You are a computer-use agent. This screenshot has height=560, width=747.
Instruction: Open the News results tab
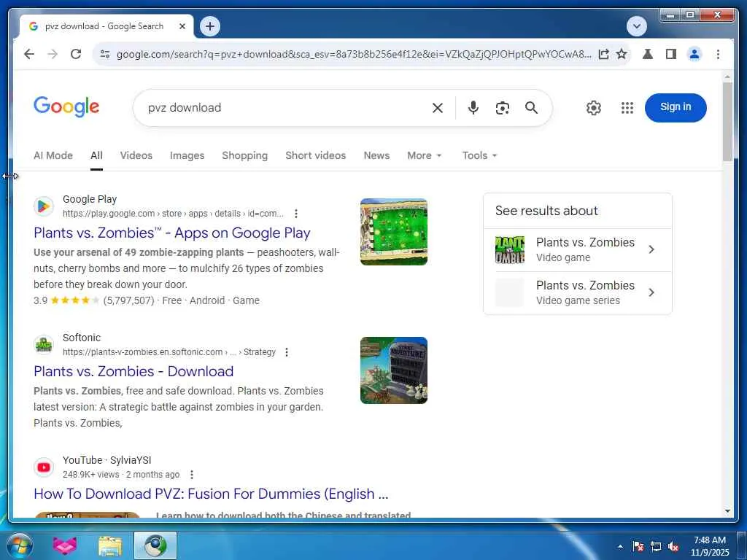376,155
